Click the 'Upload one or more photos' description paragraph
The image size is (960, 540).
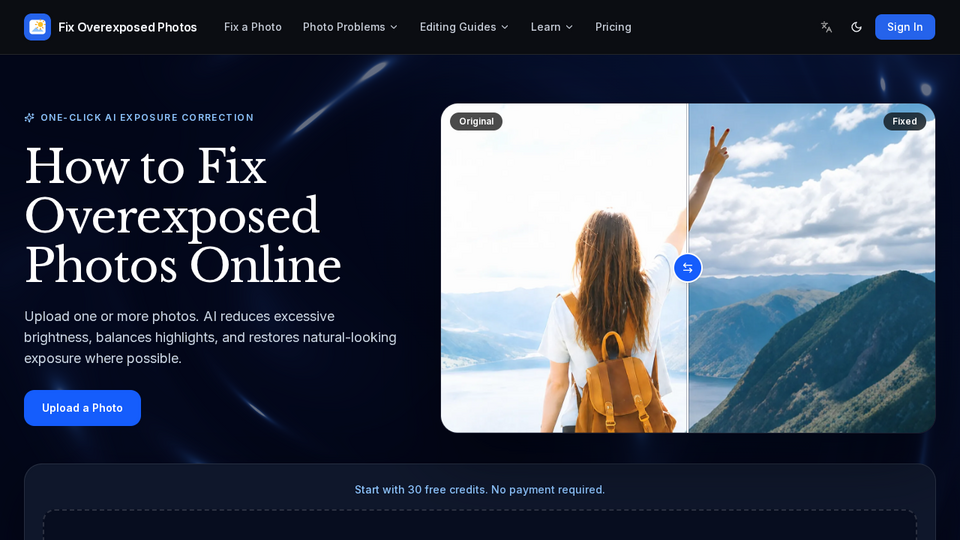210,337
